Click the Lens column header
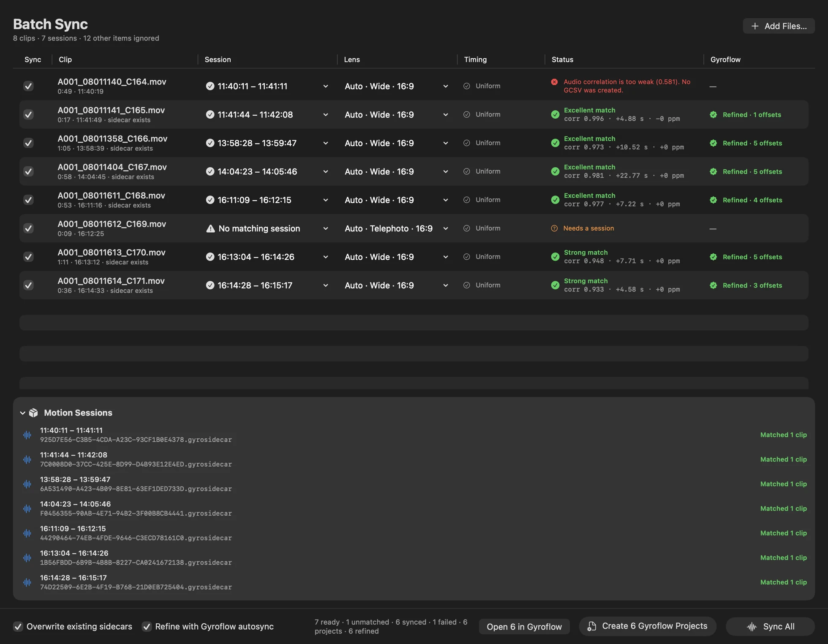This screenshot has width=828, height=644. 352,60
